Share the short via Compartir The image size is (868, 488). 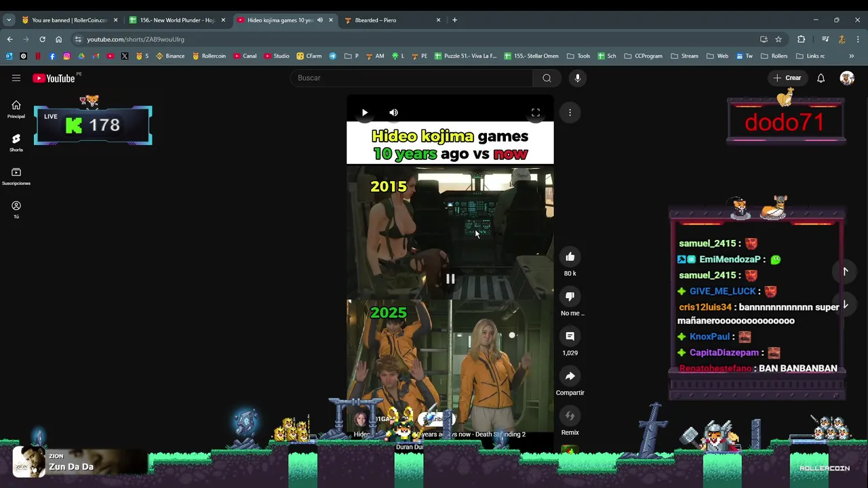pyautogui.click(x=570, y=376)
